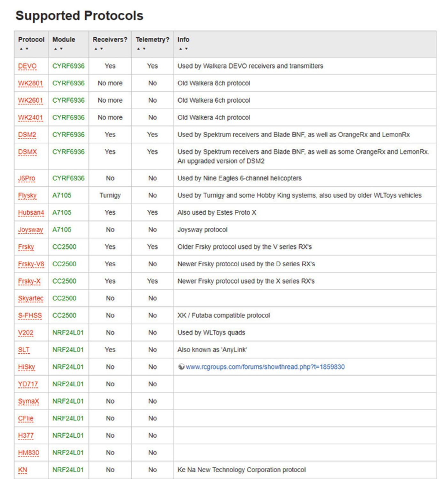Click the Receivers? column header label
Viewport: 448px width, 479px height.
point(110,40)
